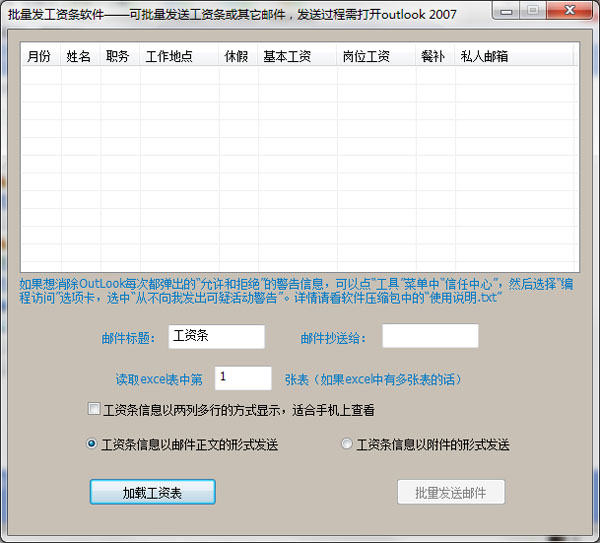Click the 邮件标题： label
The height and width of the screenshot is (543, 600).
point(128,338)
